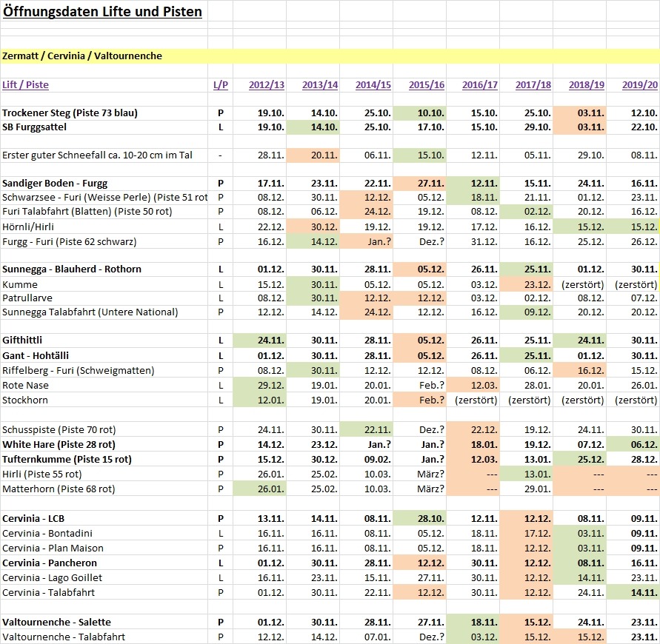Click the 2012/13 season header
Image resolution: width=660 pixels, height=644 pixels.
click(x=267, y=85)
